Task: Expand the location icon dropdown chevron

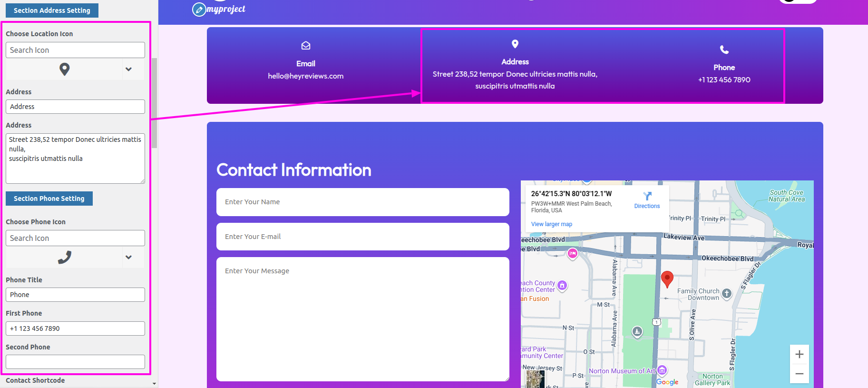Action: click(128, 69)
